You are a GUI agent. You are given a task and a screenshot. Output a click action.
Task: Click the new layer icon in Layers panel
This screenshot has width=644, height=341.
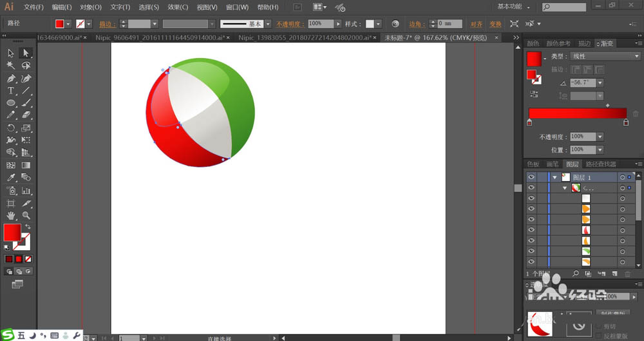coord(614,273)
